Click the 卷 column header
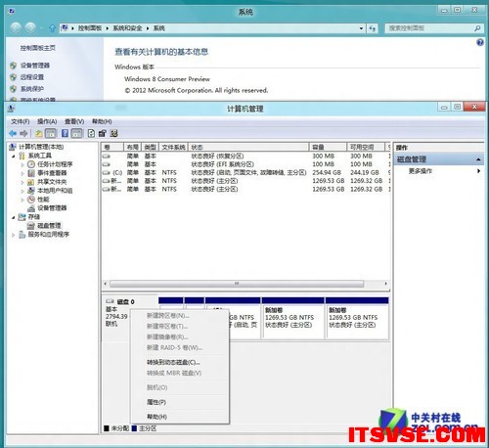This screenshot has height=448, width=489. pyautogui.click(x=112, y=147)
